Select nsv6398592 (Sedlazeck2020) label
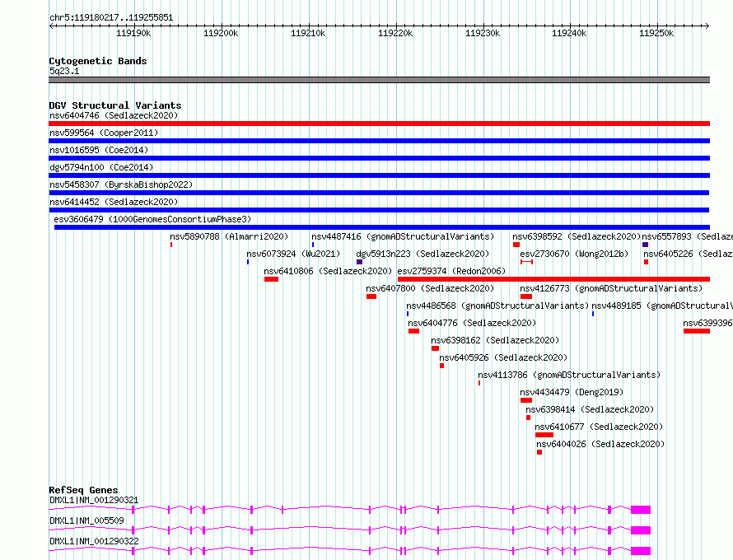Screen dimensions: 733x560 [577, 236]
